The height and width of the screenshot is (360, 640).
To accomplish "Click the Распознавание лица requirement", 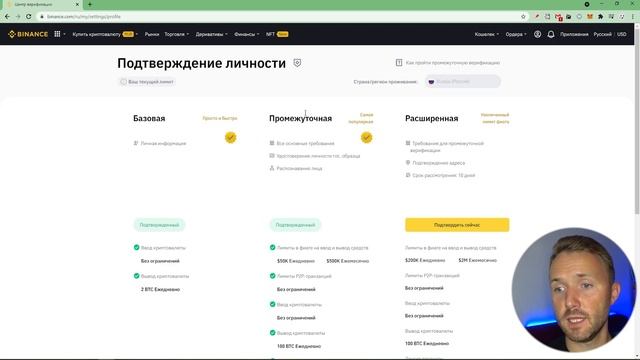I will pyautogui.click(x=299, y=168).
